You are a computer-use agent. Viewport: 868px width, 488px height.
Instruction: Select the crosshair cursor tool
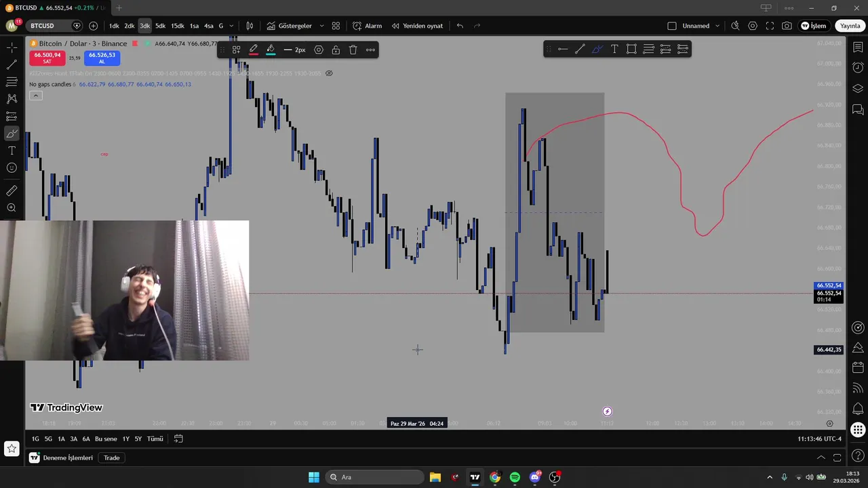coord(12,47)
